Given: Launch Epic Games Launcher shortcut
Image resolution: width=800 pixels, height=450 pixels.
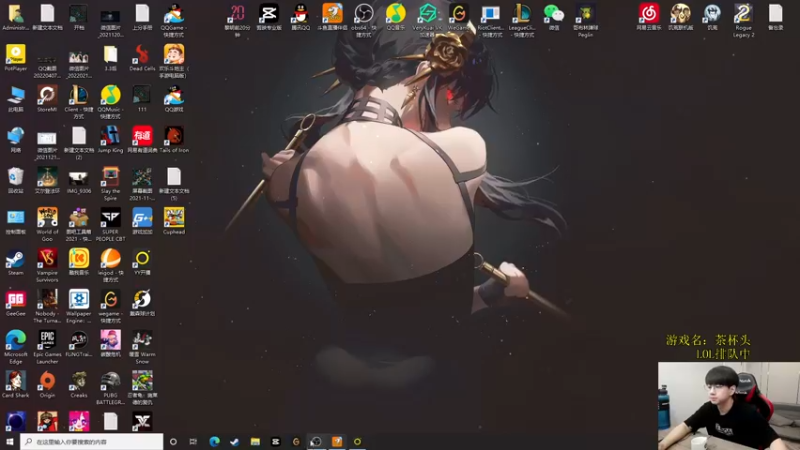Looking at the screenshot, I should tap(47, 347).
